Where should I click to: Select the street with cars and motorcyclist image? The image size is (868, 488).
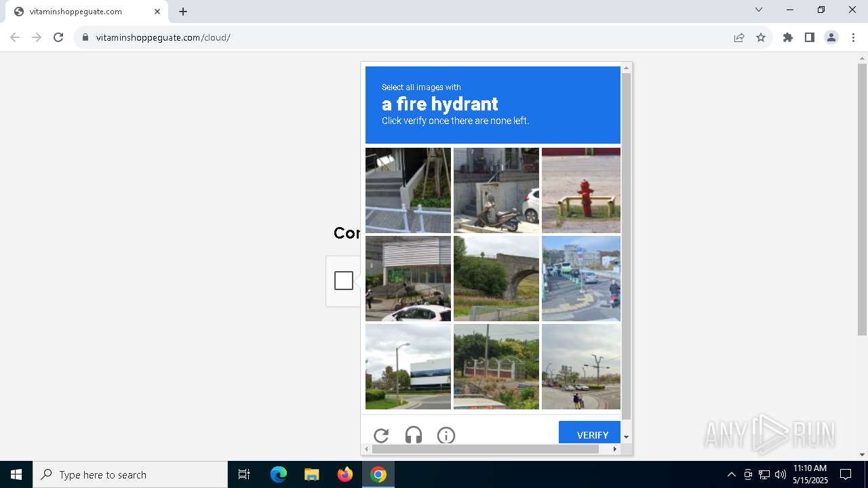(x=581, y=279)
